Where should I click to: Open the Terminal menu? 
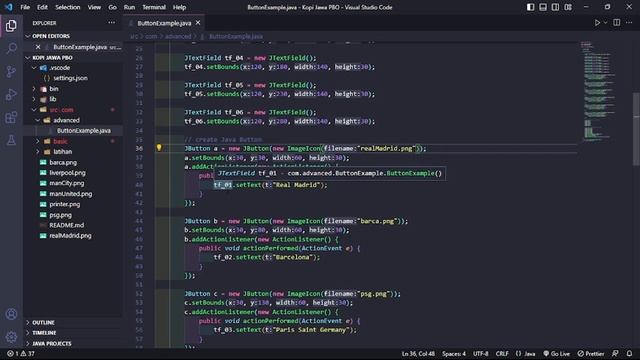click(x=154, y=7)
